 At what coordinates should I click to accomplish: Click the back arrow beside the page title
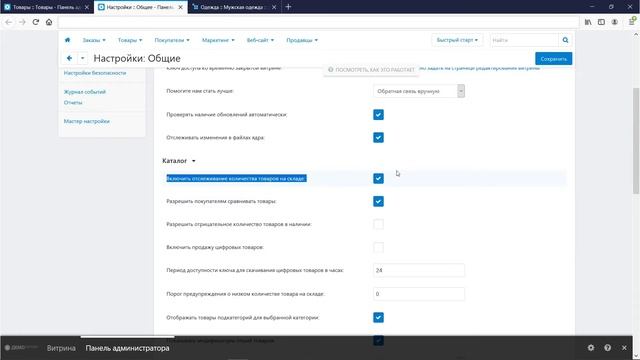point(69,58)
